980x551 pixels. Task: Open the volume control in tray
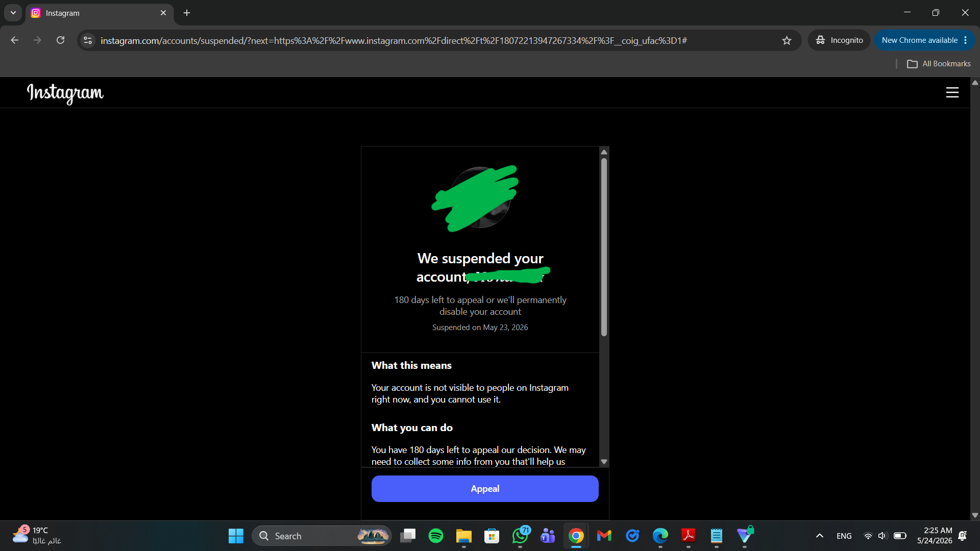tap(883, 536)
